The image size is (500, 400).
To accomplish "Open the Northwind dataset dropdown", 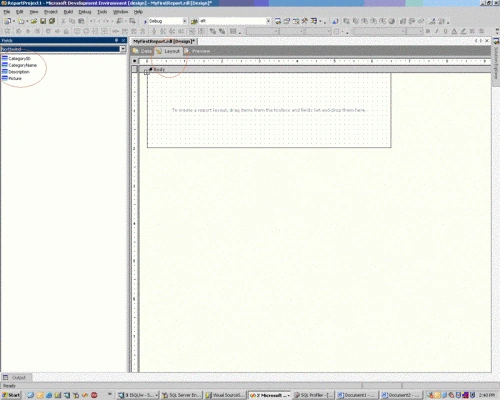I will point(123,49).
